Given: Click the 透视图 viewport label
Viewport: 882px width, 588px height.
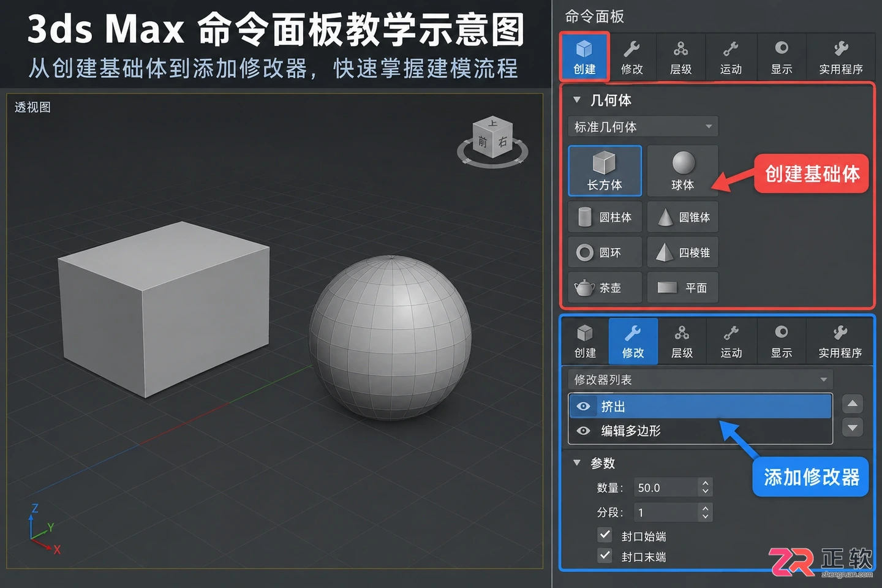Looking at the screenshot, I should pos(32,107).
